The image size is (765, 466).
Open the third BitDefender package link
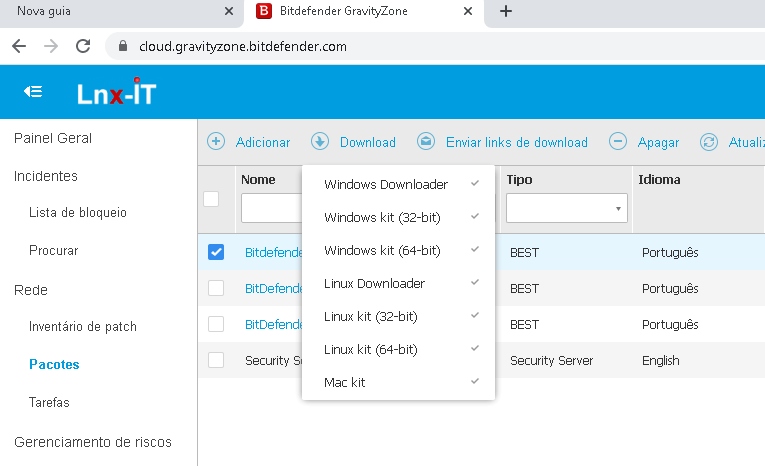(x=274, y=325)
